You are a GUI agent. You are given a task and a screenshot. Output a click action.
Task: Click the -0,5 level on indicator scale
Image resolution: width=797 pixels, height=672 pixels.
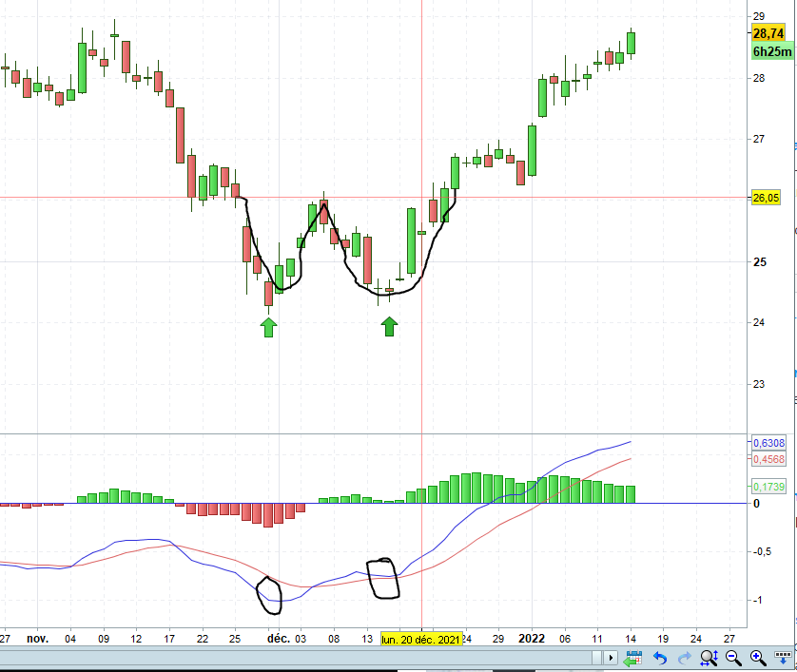(x=761, y=551)
